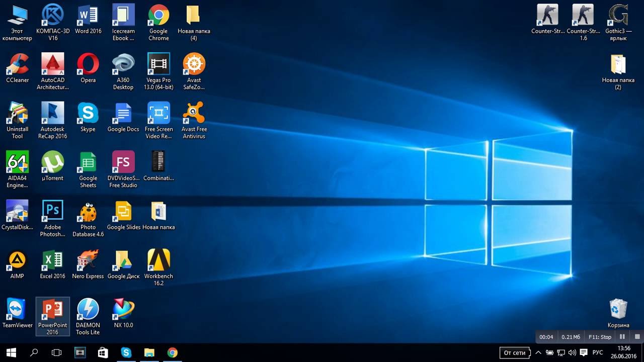Open Chrome from the taskbar
This screenshot has width=644, height=362.
173,352
